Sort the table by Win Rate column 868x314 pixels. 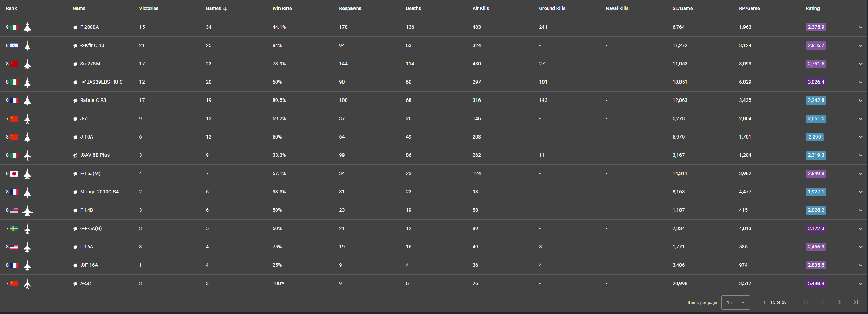[x=282, y=8]
